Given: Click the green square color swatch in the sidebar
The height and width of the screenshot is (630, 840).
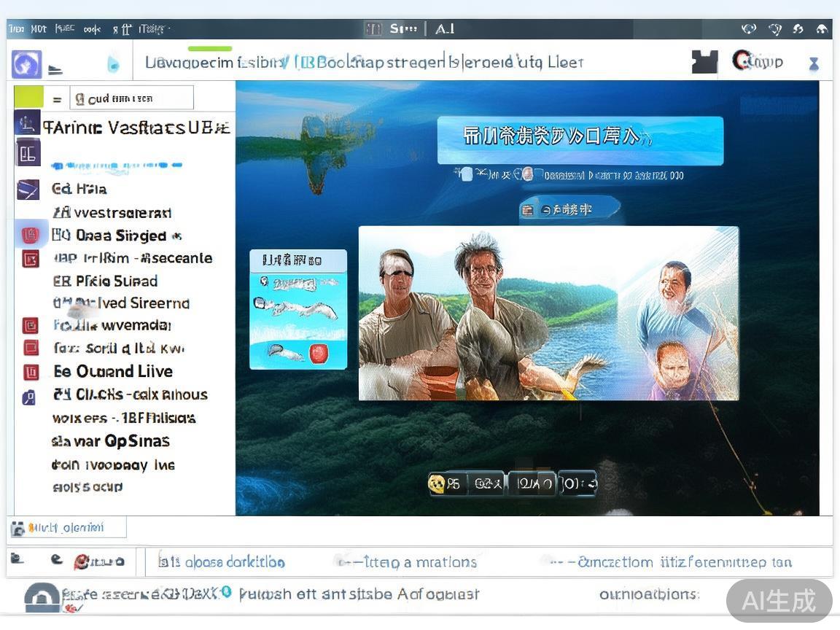Looking at the screenshot, I should 28,96.
